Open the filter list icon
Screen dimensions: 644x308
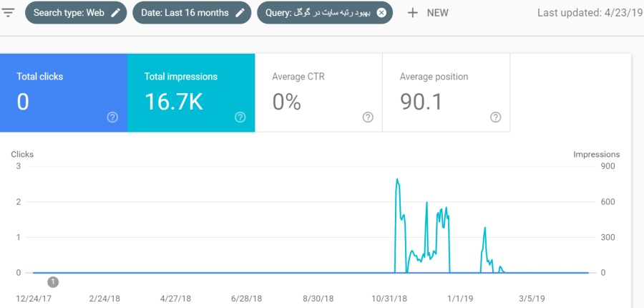pyautogui.click(x=8, y=12)
